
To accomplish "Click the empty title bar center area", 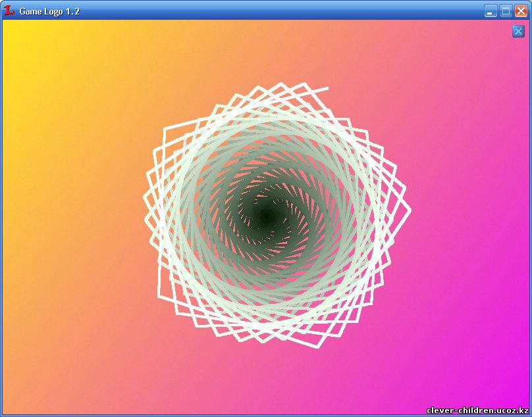I will tap(277, 11).
